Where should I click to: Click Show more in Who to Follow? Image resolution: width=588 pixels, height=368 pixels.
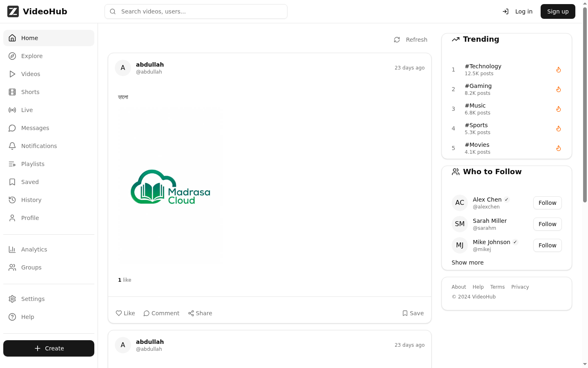(468, 263)
